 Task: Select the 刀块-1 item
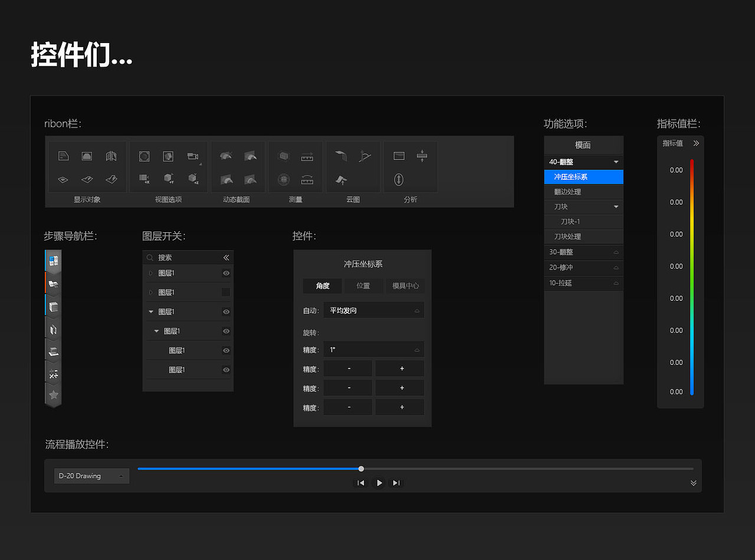coord(583,222)
